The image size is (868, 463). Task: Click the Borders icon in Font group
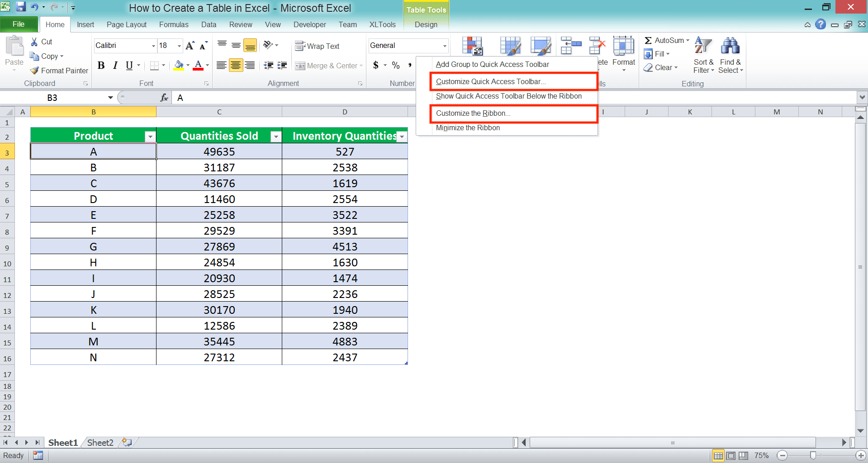tap(154, 66)
